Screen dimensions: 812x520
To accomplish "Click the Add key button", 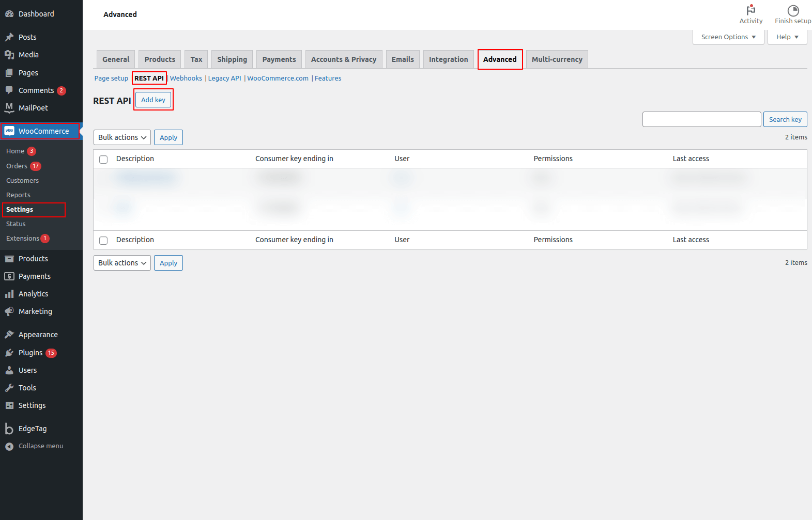I will pyautogui.click(x=154, y=100).
